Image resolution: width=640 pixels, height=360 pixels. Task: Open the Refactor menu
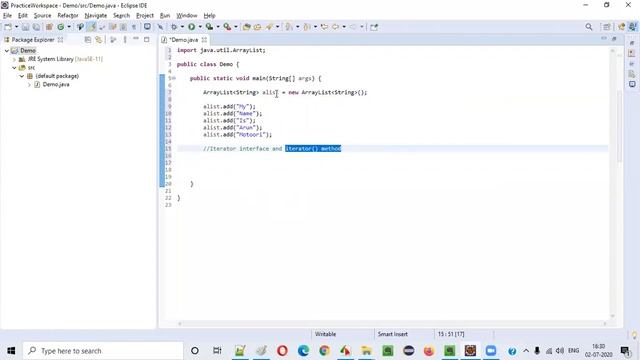point(68,16)
